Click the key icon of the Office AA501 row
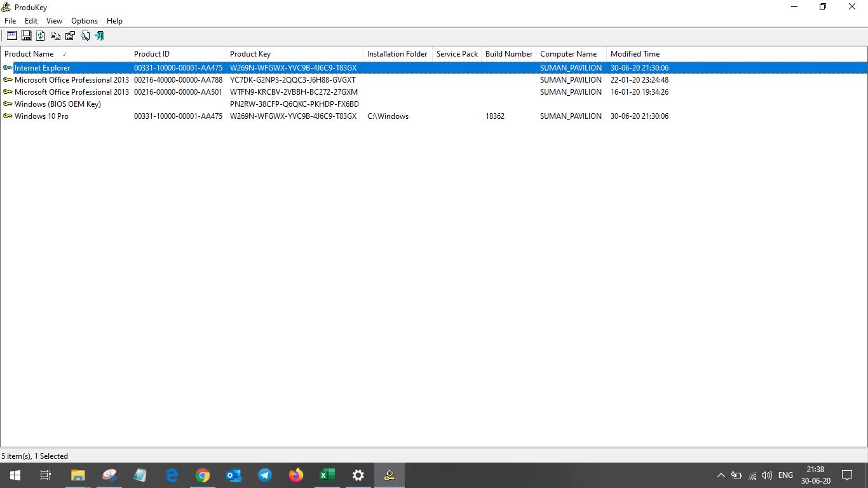Screen dimensions: 868x488 pos(8,92)
